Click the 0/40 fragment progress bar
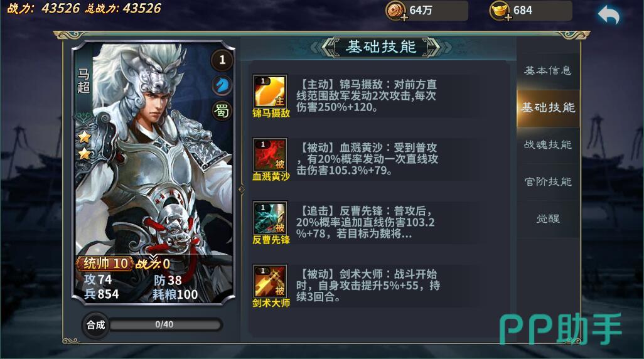644x359 pixels. click(164, 324)
